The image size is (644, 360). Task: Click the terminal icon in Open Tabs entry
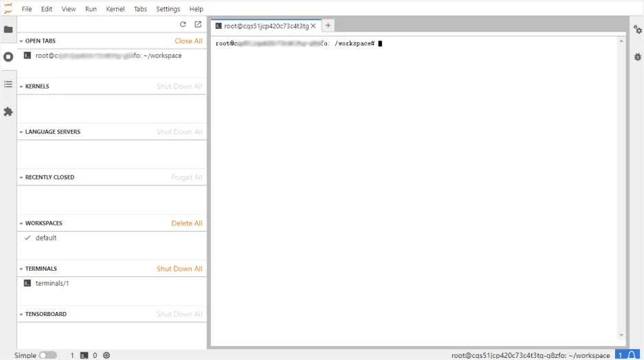[x=27, y=56]
